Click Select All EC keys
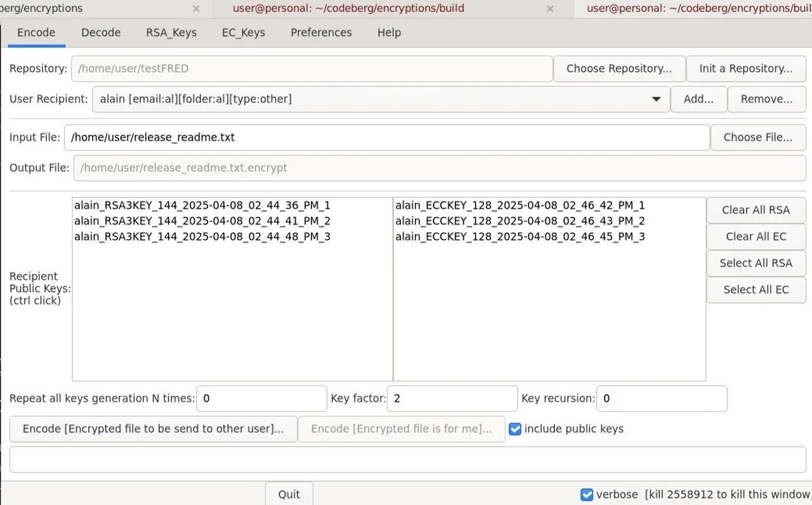 pos(756,290)
